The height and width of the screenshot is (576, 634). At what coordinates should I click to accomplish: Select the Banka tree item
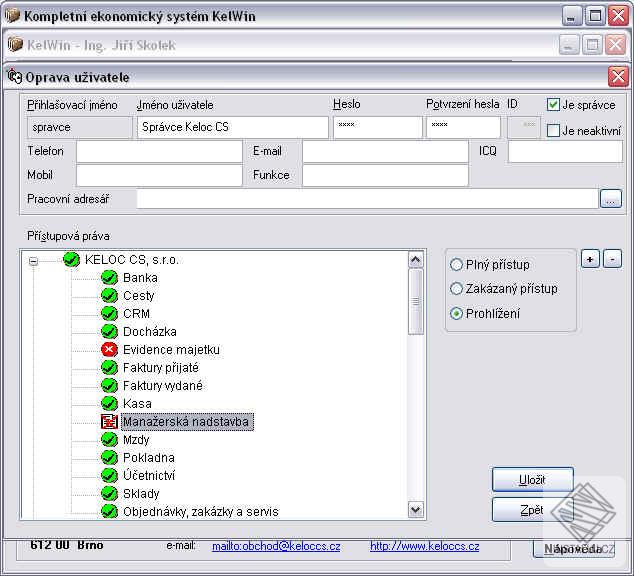tap(140, 278)
